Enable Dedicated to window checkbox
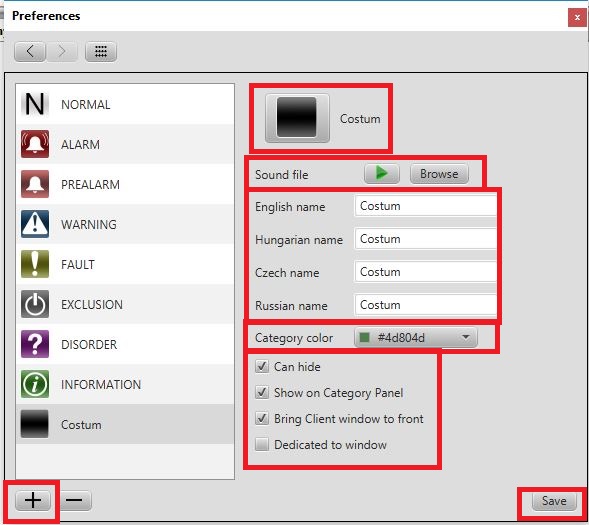Screen dimensions: 589x525 tap(262, 444)
